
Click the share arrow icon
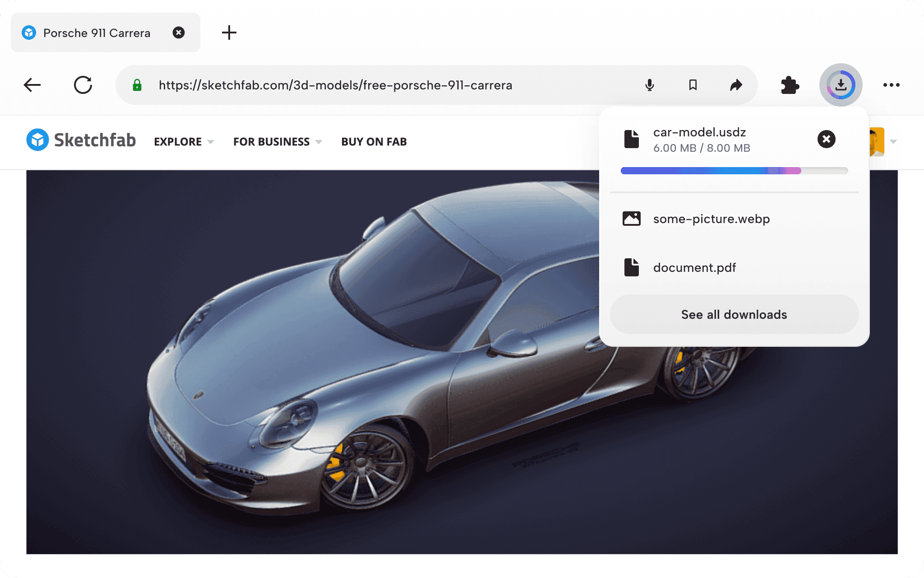pyautogui.click(x=736, y=85)
